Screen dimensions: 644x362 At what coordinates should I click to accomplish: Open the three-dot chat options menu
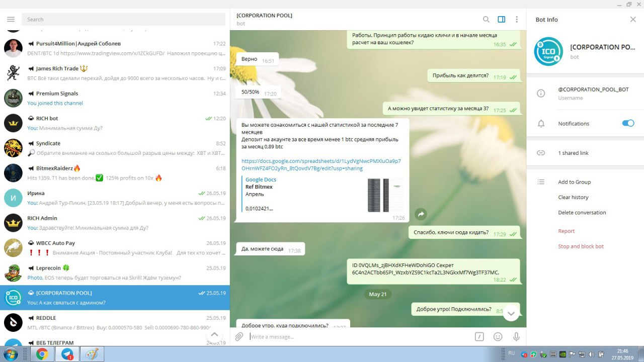[516, 19]
